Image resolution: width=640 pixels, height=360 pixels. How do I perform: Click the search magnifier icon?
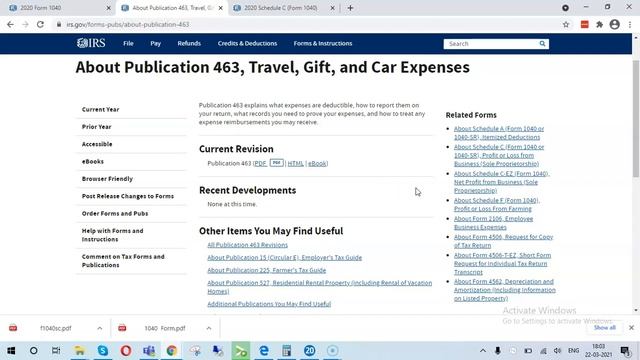[542, 44]
